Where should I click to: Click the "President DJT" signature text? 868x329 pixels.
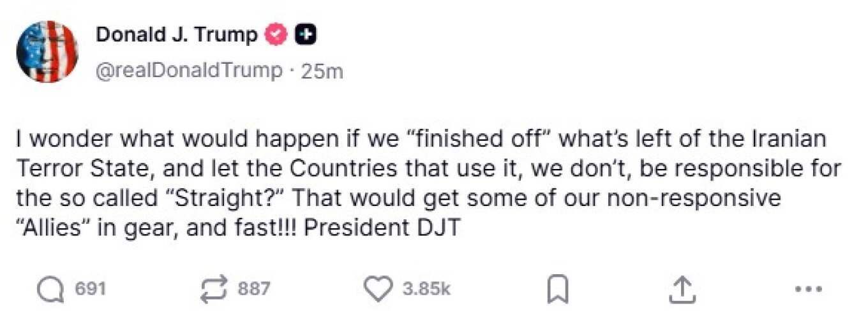(x=382, y=228)
